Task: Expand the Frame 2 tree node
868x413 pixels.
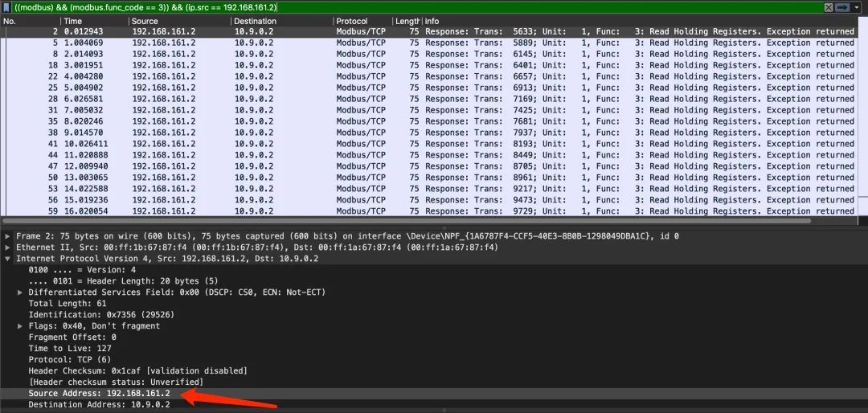Action: click(x=8, y=236)
